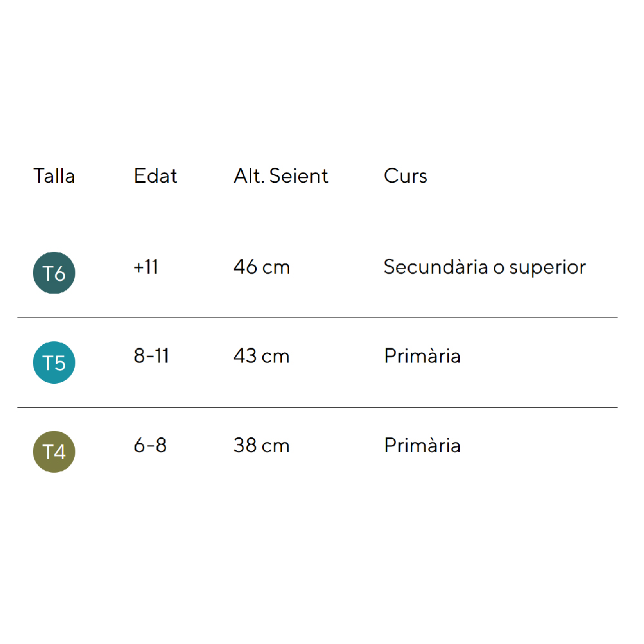This screenshot has height=644, width=644.
Task: Click the 43 cm seat height
Action: (261, 356)
